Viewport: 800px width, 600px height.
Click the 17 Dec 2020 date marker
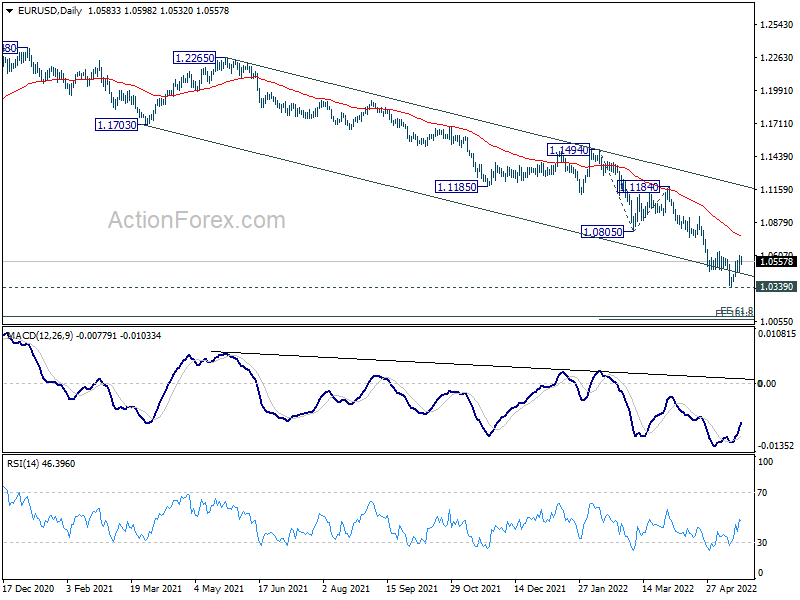click(28, 589)
